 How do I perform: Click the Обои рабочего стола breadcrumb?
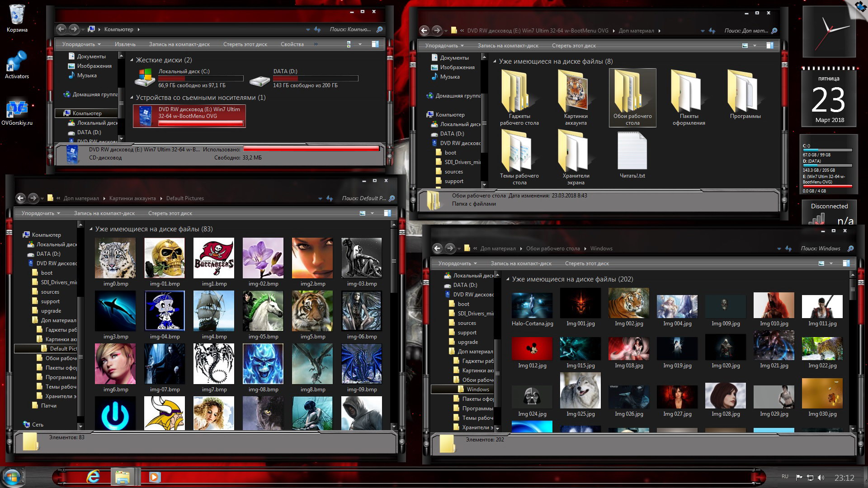pos(552,249)
